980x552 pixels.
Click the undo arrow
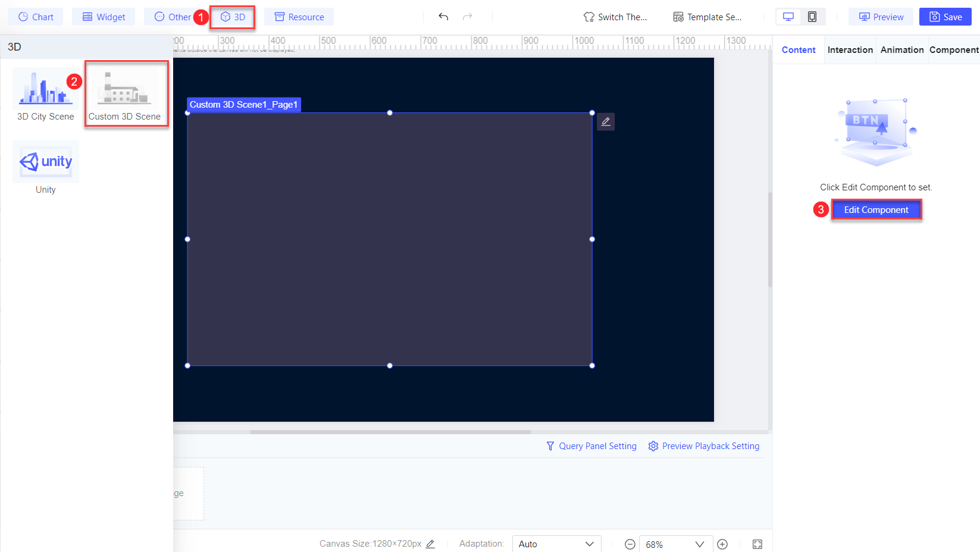click(443, 17)
